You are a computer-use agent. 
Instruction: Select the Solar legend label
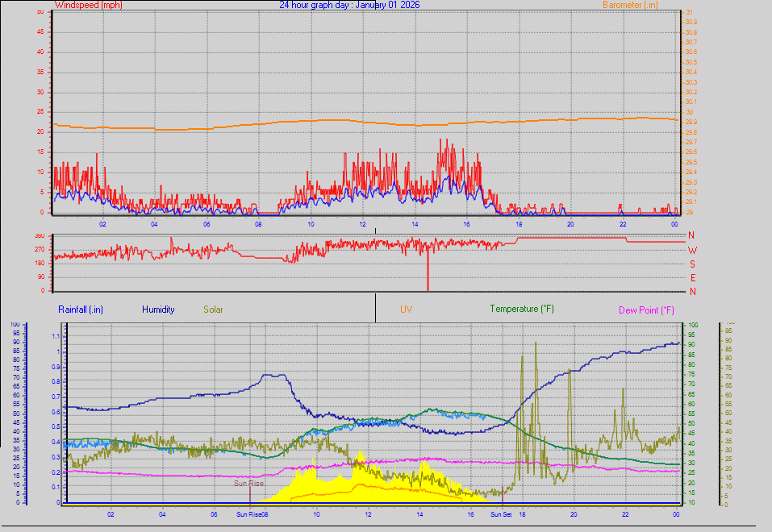coord(213,310)
